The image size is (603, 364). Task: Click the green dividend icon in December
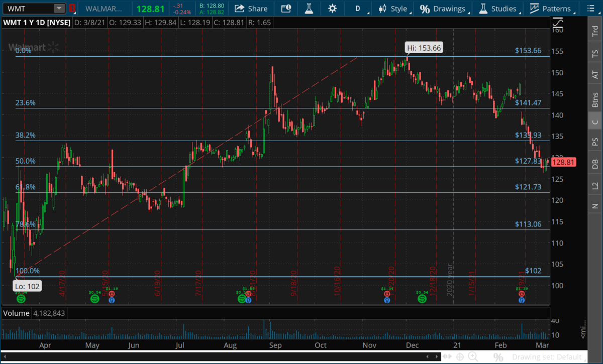[x=422, y=299]
